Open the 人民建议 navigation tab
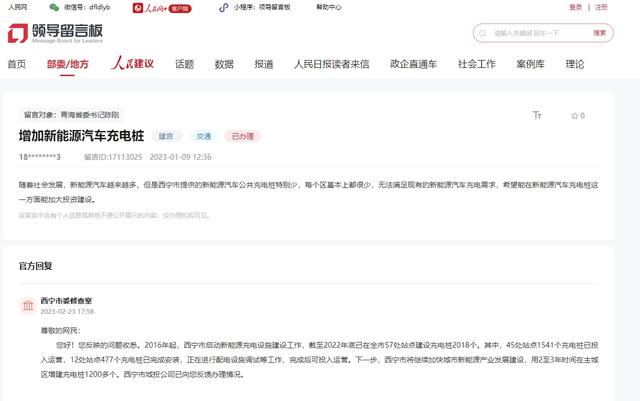Viewport: 640px width, 401px height. [132, 64]
